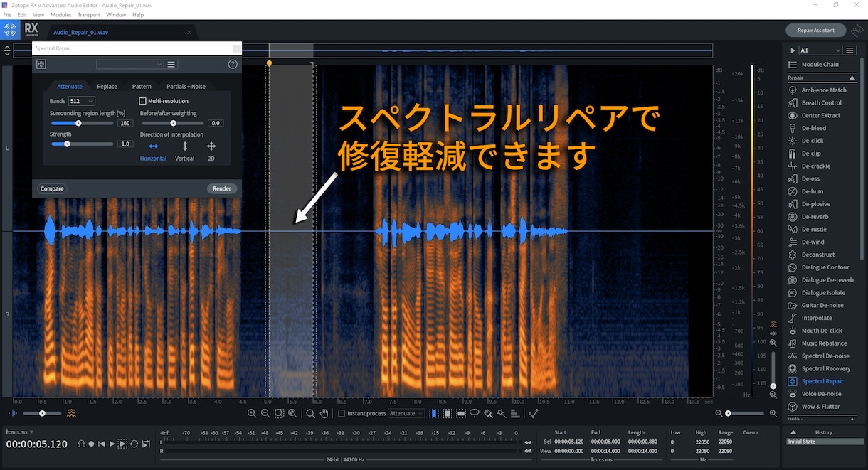The height and width of the screenshot is (470, 868).
Task: Open the De-crackle module
Action: [822, 166]
